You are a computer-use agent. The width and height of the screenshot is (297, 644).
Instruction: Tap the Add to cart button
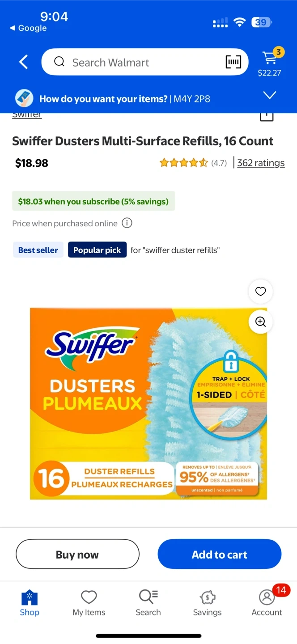tap(220, 554)
